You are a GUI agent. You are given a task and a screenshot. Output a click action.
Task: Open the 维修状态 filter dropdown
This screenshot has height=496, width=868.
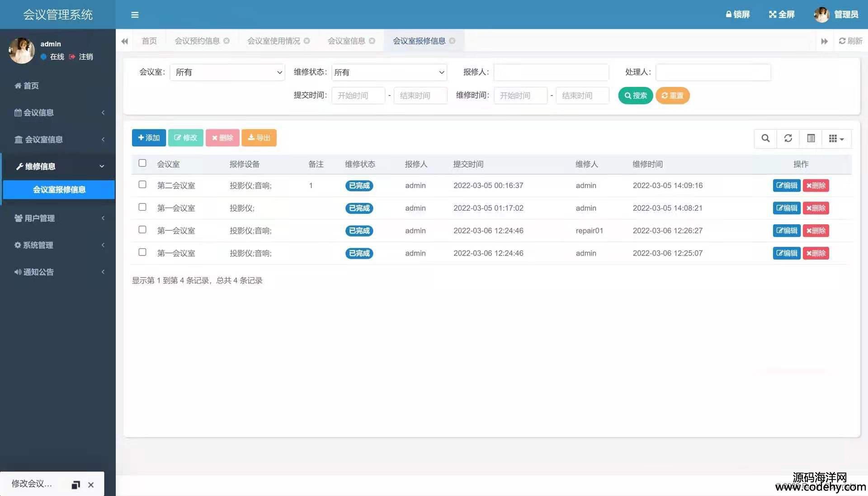[389, 72]
